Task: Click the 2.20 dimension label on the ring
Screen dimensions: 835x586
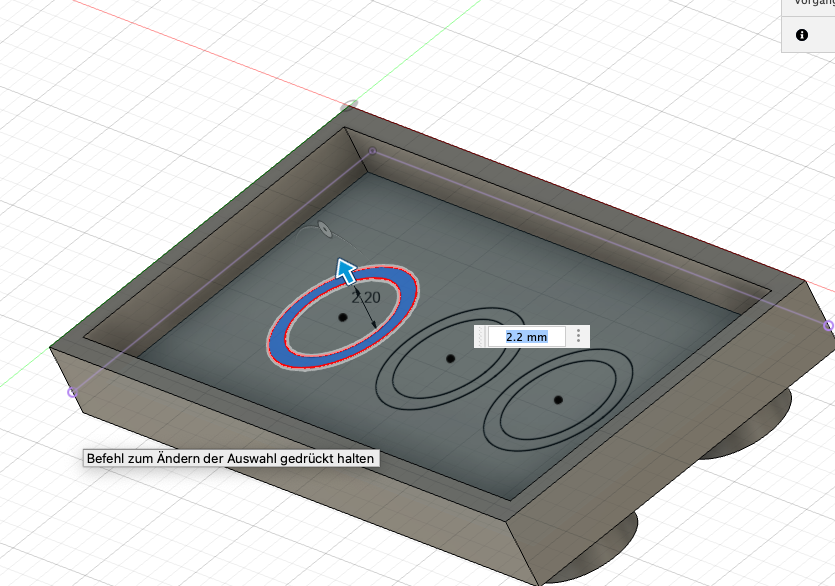Action: click(366, 297)
